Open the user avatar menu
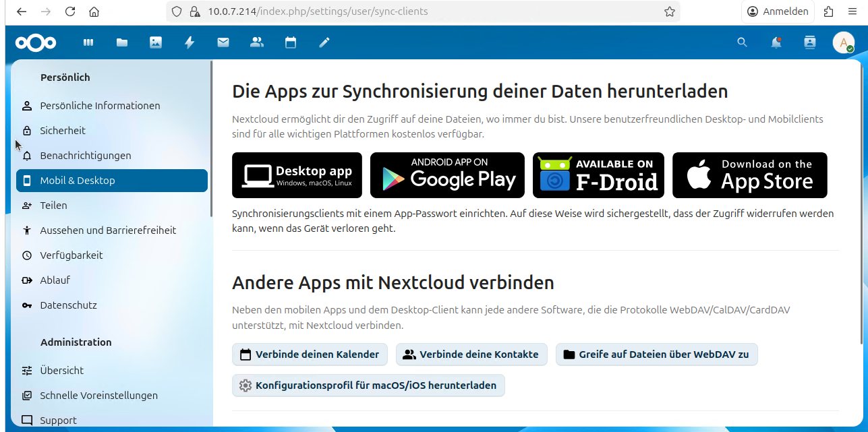This screenshot has width=868, height=432. point(844,42)
